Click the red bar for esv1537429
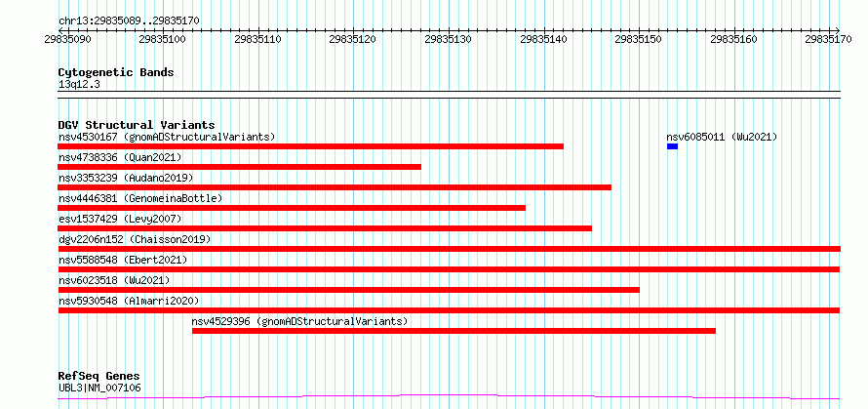868x409 pixels. point(325,228)
